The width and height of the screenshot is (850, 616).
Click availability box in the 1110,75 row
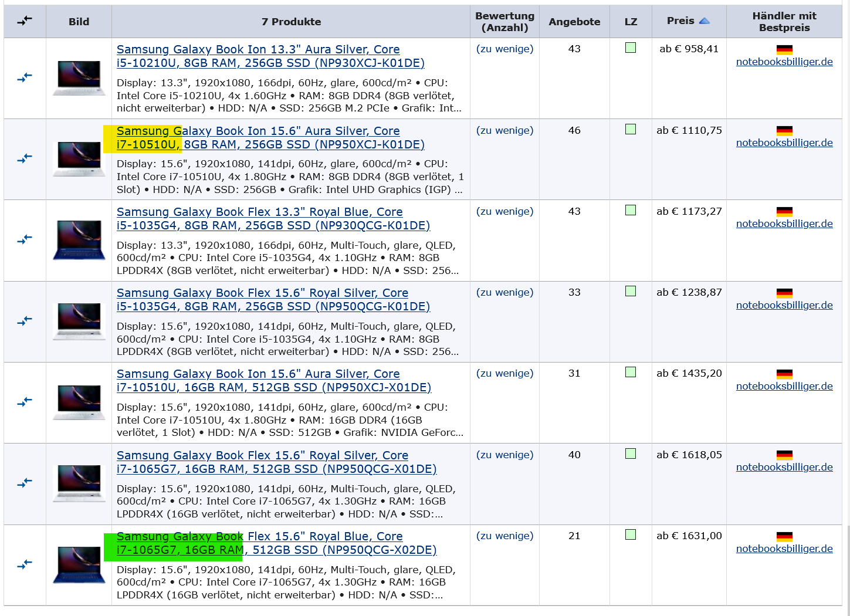631,129
